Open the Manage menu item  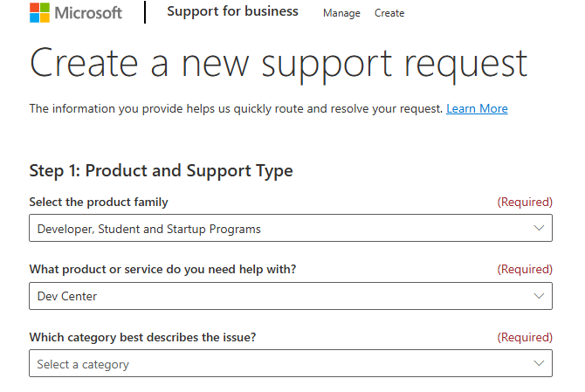(x=341, y=13)
